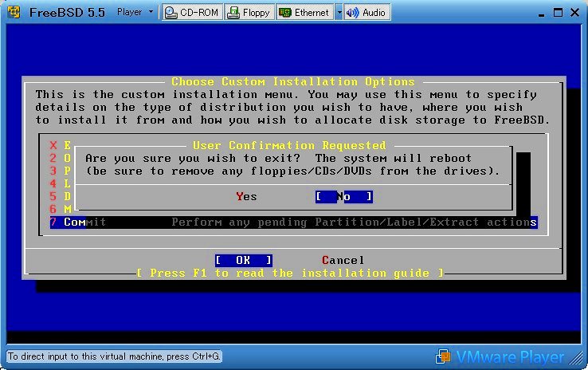Choose No in exit confirmation dialog
Viewport: 588px width, 370px height.
coord(343,196)
